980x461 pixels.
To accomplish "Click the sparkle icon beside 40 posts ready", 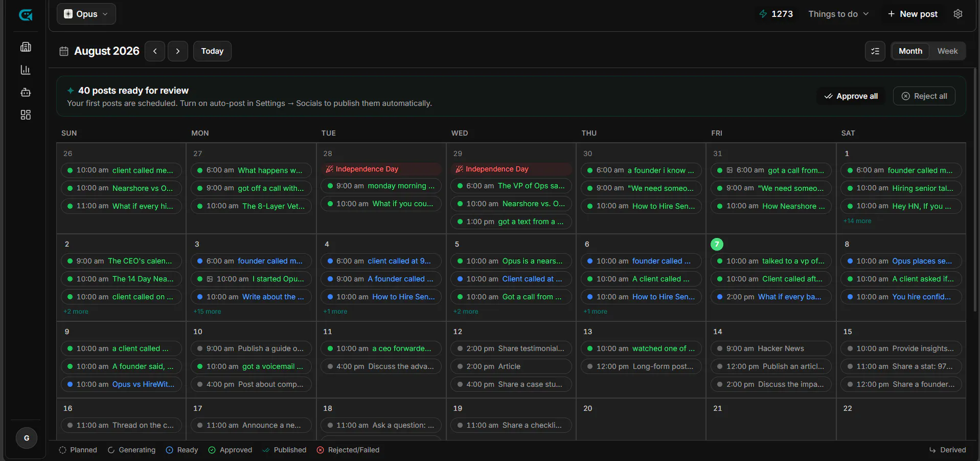I will (71, 91).
